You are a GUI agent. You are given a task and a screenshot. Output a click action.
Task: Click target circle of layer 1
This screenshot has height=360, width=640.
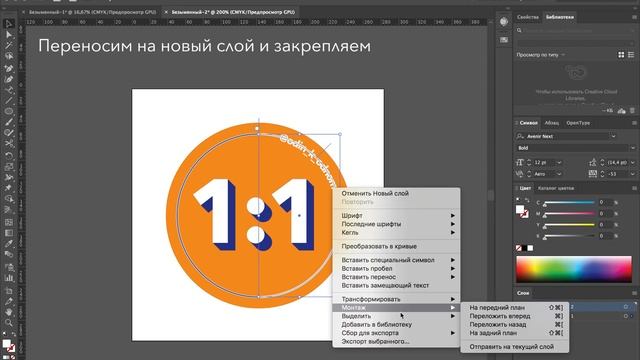[626, 316]
